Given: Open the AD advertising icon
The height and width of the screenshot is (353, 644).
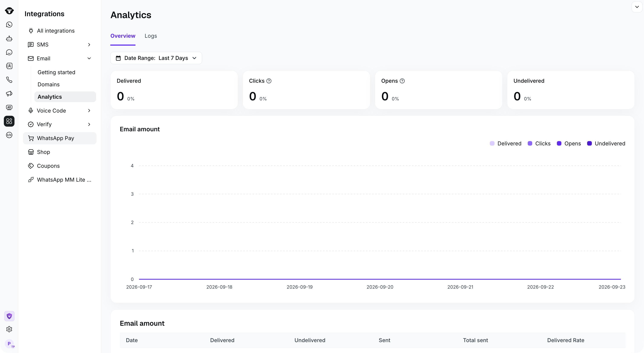Looking at the screenshot, I should pyautogui.click(x=9, y=107).
